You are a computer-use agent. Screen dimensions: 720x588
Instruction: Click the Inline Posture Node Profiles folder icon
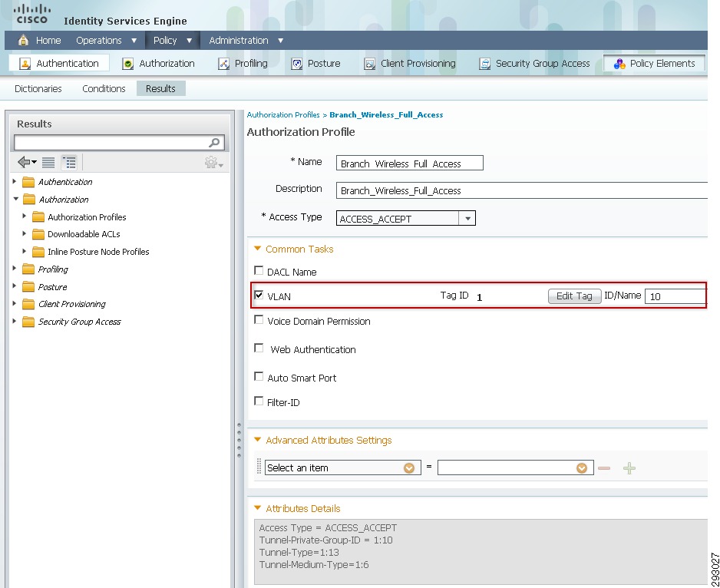[38, 252]
